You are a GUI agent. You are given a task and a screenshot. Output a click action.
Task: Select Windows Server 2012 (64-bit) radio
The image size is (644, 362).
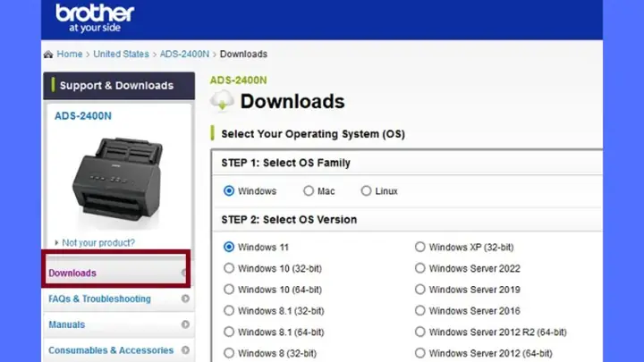pyautogui.click(x=419, y=353)
